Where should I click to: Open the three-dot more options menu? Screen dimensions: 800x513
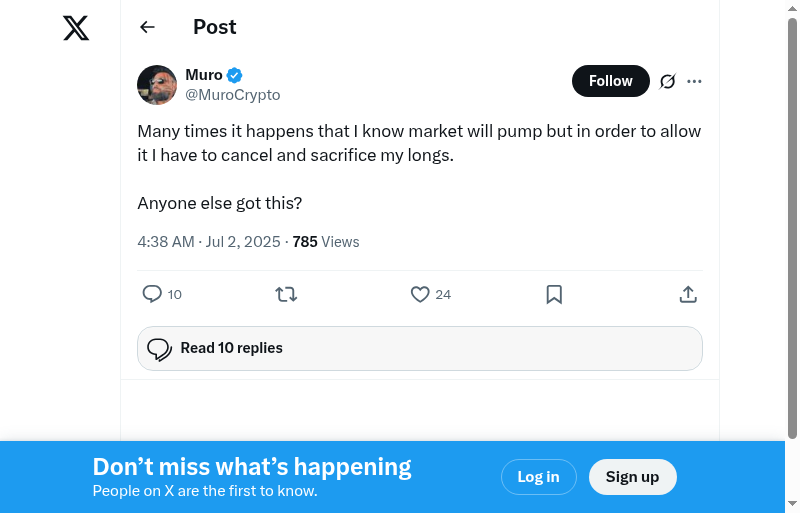pos(695,81)
